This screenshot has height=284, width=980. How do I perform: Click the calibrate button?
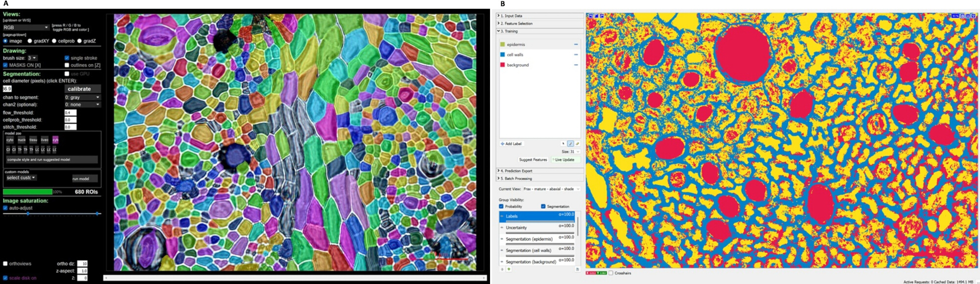coord(82,89)
